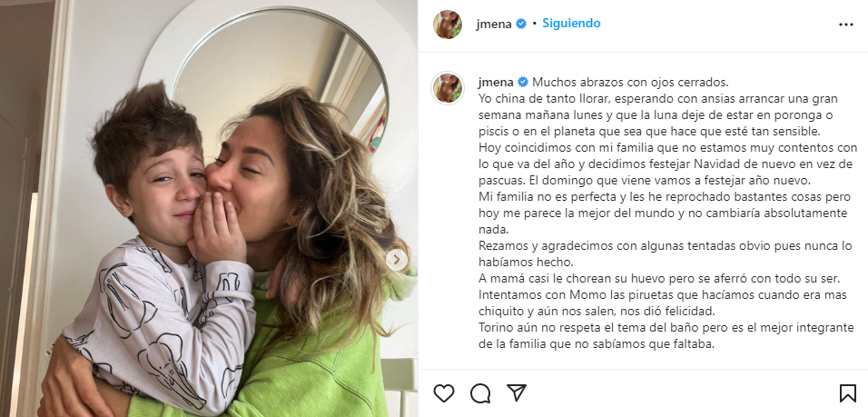
Task: Open the jmena username link in header
Action: click(494, 24)
